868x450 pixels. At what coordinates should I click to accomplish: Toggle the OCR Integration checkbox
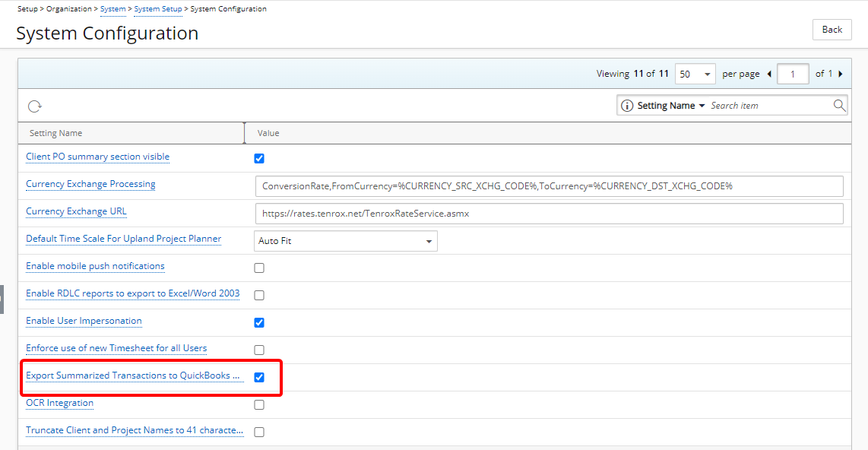coord(259,404)
